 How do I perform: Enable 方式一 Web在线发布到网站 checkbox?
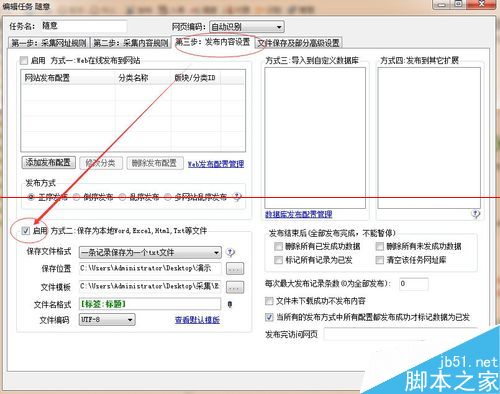pyautogui.click(x=24, y=60)
